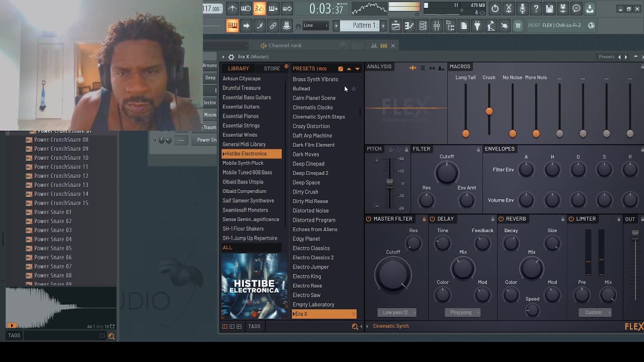Open the Playlist view icon

395,26
